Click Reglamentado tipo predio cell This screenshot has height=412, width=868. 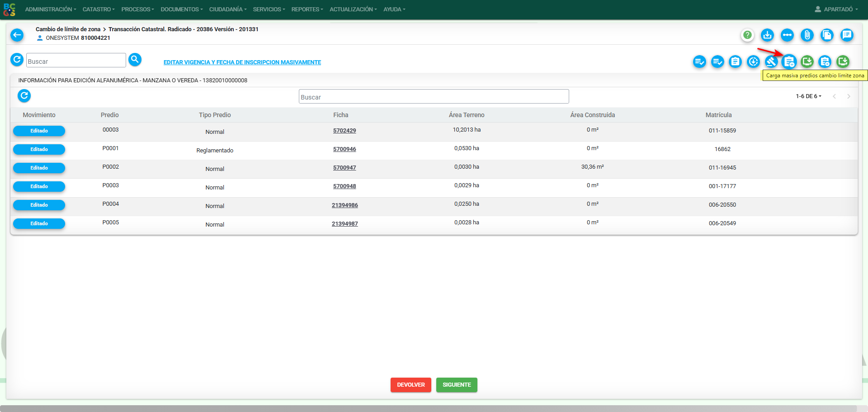coord(215,151)
